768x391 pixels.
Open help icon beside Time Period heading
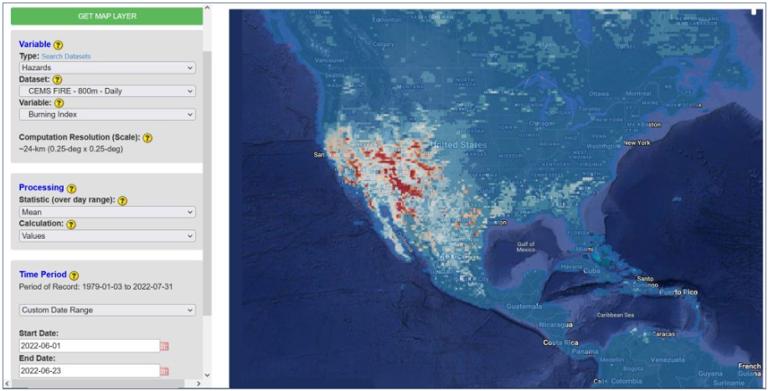[x=74, y=275]
